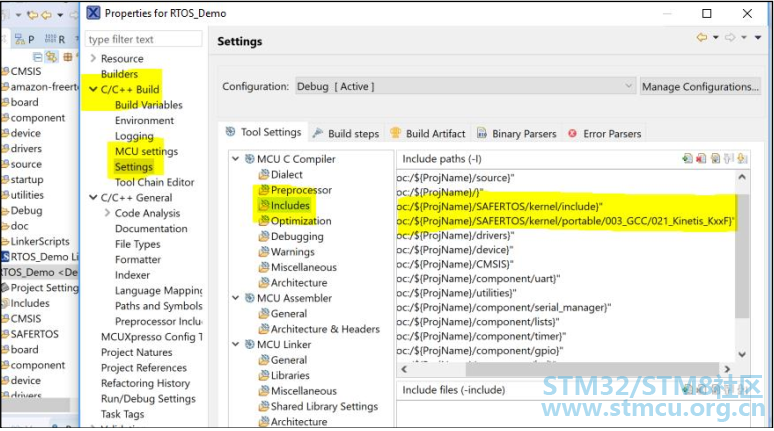Click Architecture & Headers icon
This screenshot has width=774, height=431.
264,329
